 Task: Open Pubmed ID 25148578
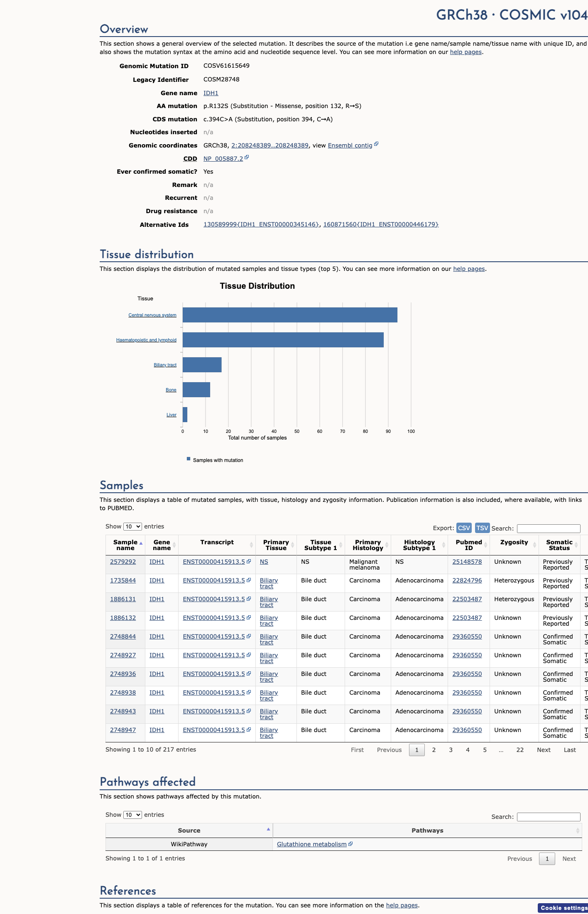467,562
